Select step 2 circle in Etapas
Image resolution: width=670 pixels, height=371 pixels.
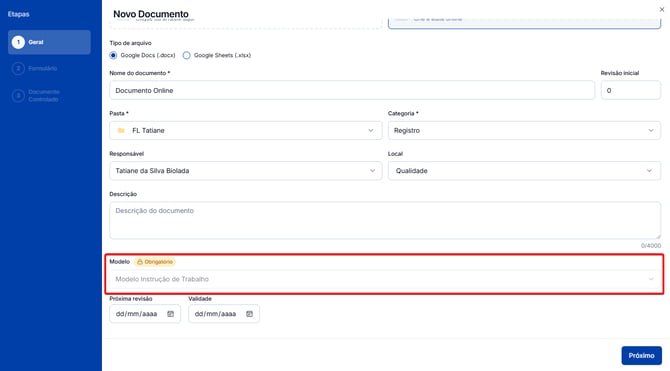click(x=18, y=68)
